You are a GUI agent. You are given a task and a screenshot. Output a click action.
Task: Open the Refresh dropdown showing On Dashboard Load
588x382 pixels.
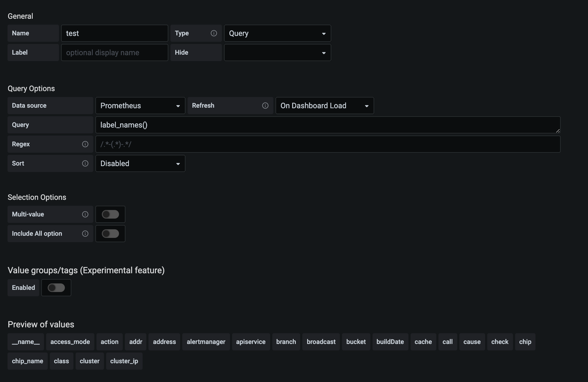pos(325,106)
